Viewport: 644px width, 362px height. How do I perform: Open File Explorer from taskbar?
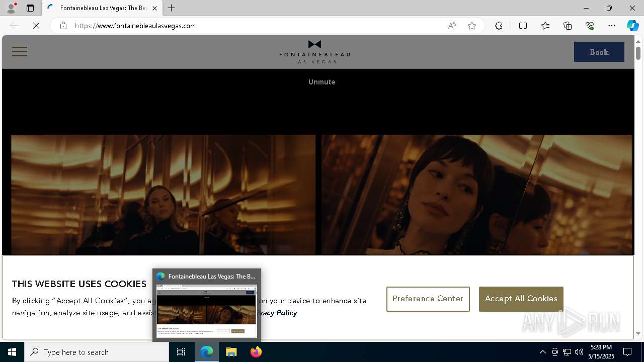tap(231, 352)
